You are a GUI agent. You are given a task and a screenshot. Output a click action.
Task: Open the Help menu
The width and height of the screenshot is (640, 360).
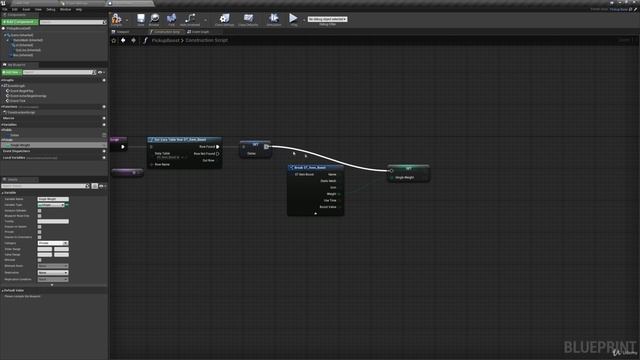(x=79, y=9)
